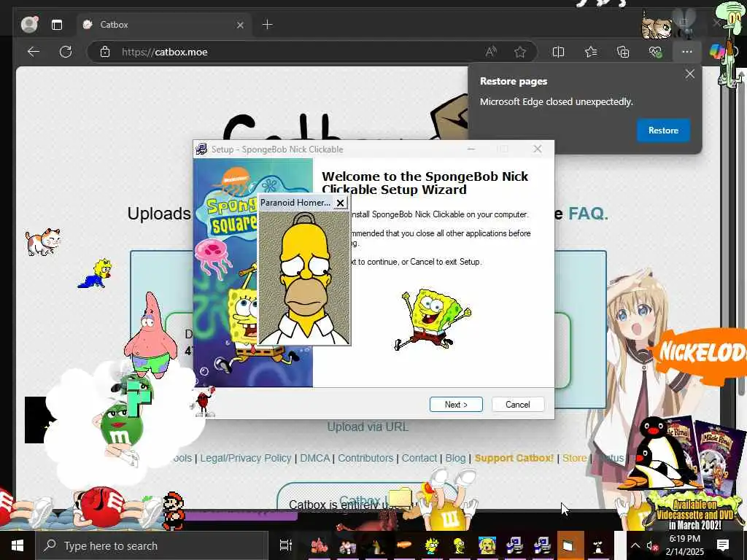Open Edge split screen
This screenshot has width=747, height=560.
[x=558, y=52]
